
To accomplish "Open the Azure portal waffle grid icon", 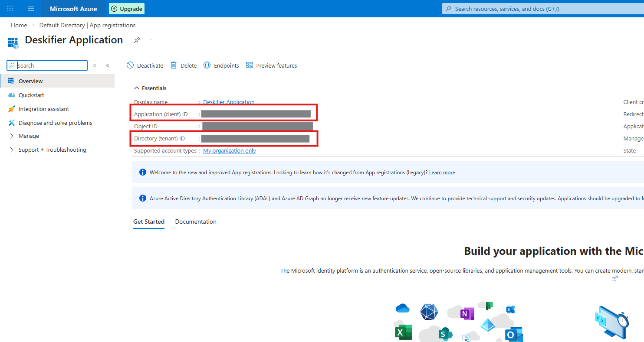I will 10,9.
